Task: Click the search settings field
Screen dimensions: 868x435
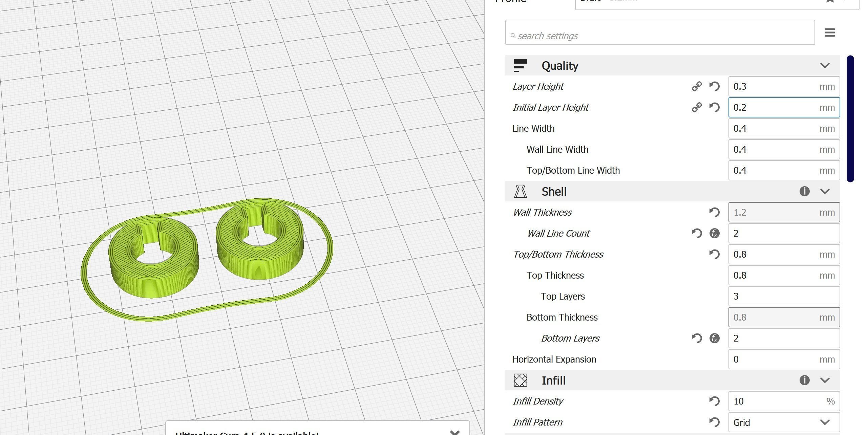Action: point(660,32)
